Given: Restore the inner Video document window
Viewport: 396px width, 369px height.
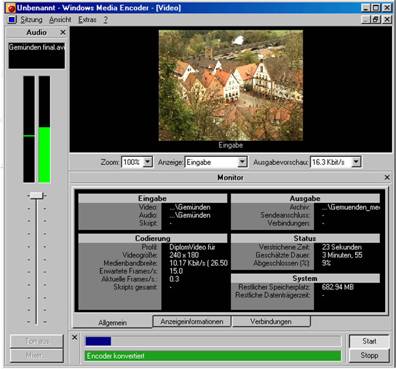Looking at the screenshot, I should (376, 20).
